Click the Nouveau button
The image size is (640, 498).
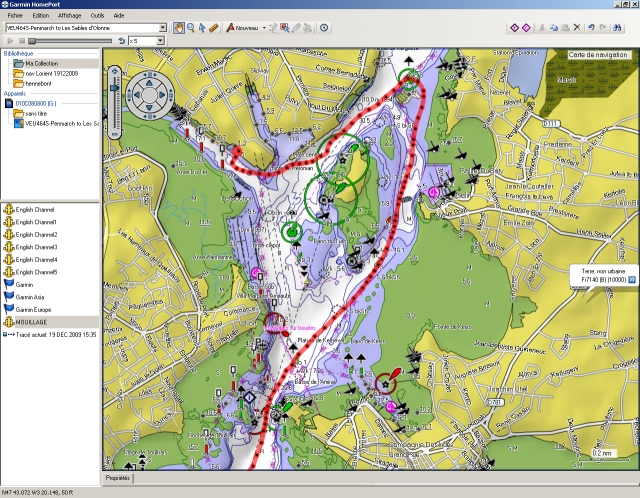click(243, 28)
